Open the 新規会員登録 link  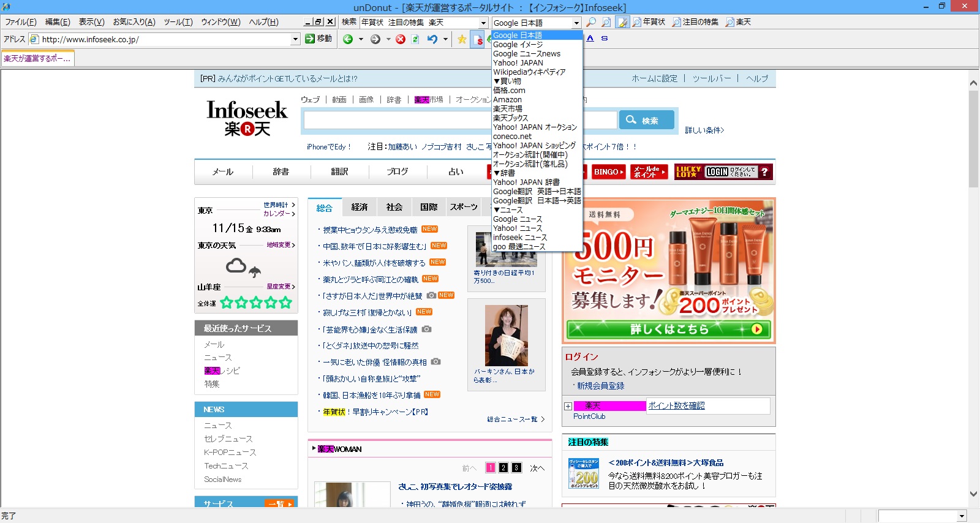(x=600, y=386)
